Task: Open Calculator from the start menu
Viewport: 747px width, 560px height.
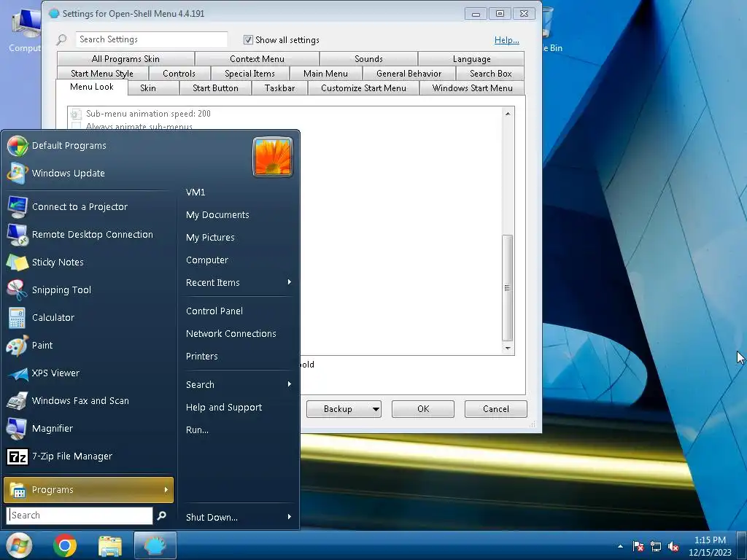Action: (88, 318)
